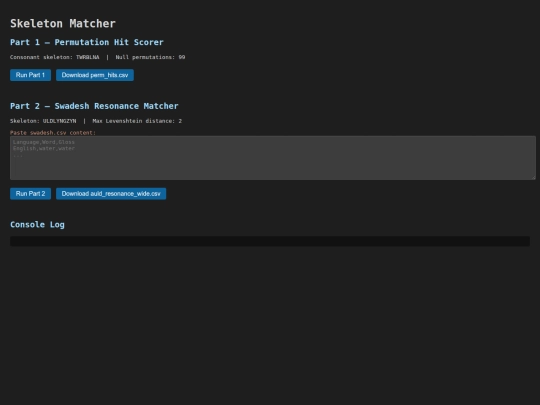Click the Null permutations 99 text
The height and width of the screenshot is (405, 540).
click(x=150, y=57)
